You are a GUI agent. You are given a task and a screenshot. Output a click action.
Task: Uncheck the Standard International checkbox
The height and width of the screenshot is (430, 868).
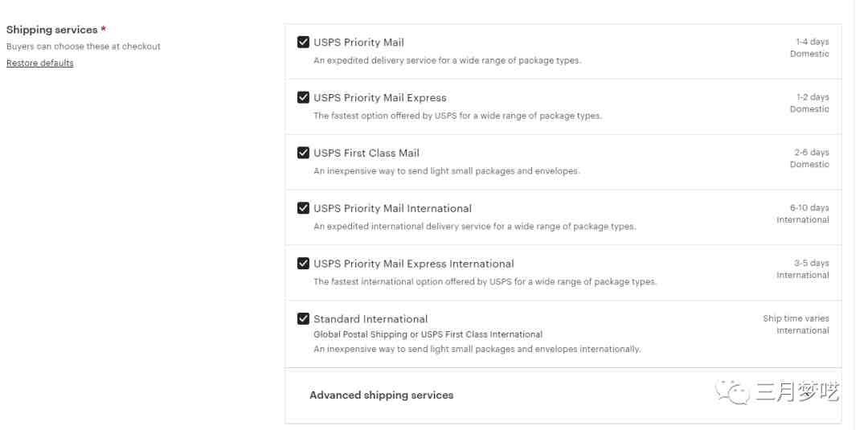coord(303,319)
